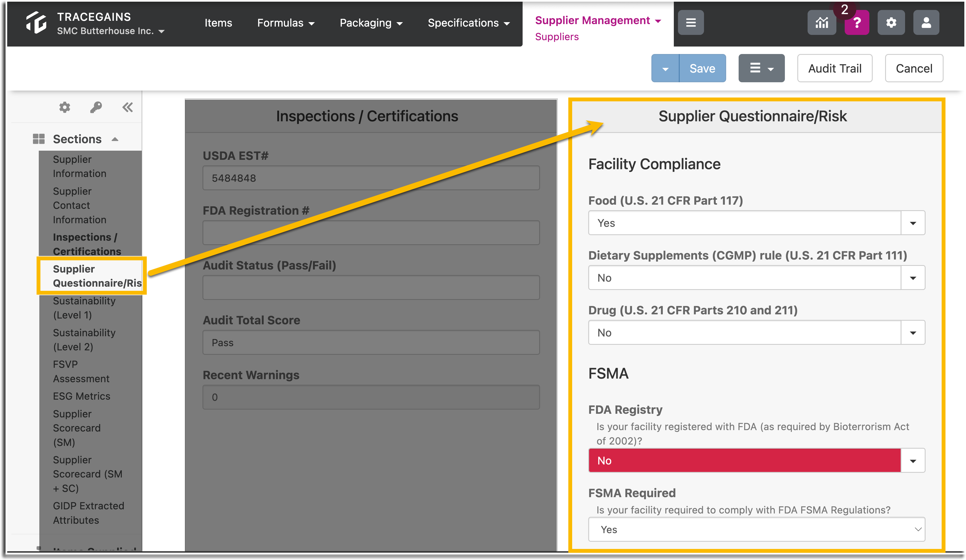
Task: Open the user profile icon
Action: (x=926, y=23)
